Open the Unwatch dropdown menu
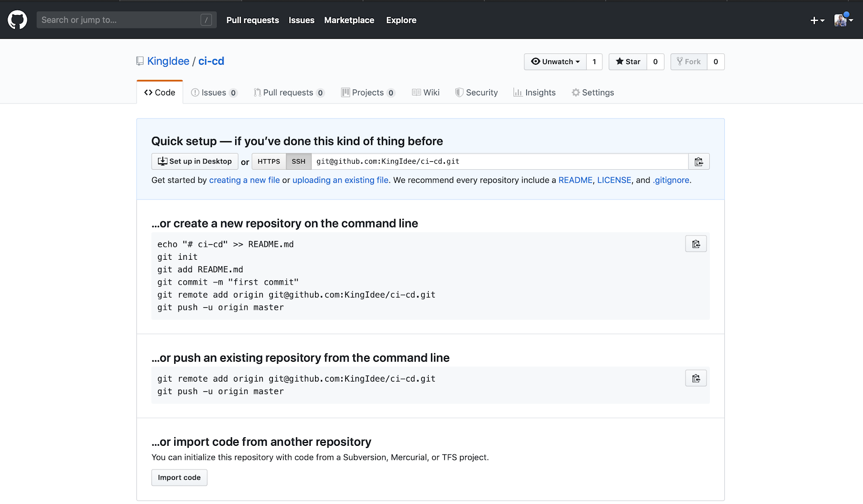The height and width of the screenshot is (504, 863). [x=578, y=61]
